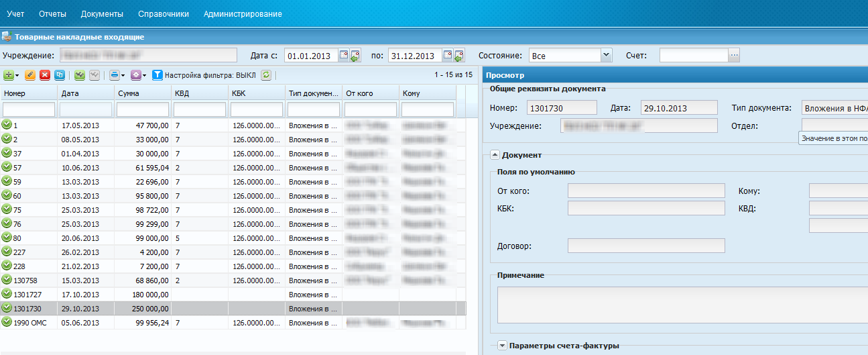Expand the 'Параметры счета-фактуры' section
This screenshot has height=355, width=868.
(x=502, y=346)
